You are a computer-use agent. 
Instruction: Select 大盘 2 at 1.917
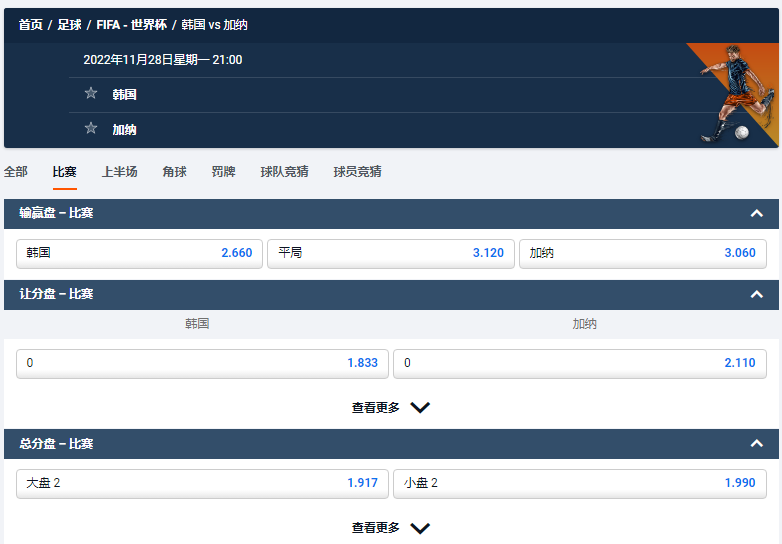[202, 483]
